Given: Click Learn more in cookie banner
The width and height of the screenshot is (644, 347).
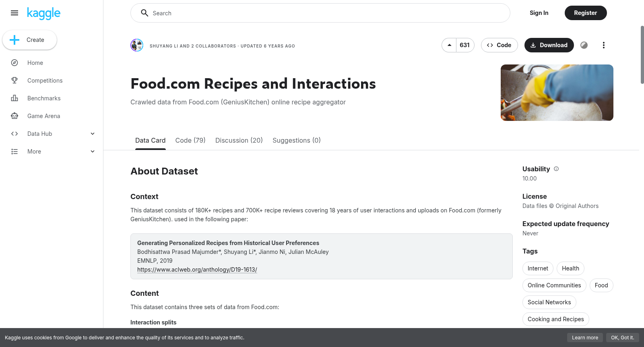Looking at the screenshot, I should coord(585,338).
